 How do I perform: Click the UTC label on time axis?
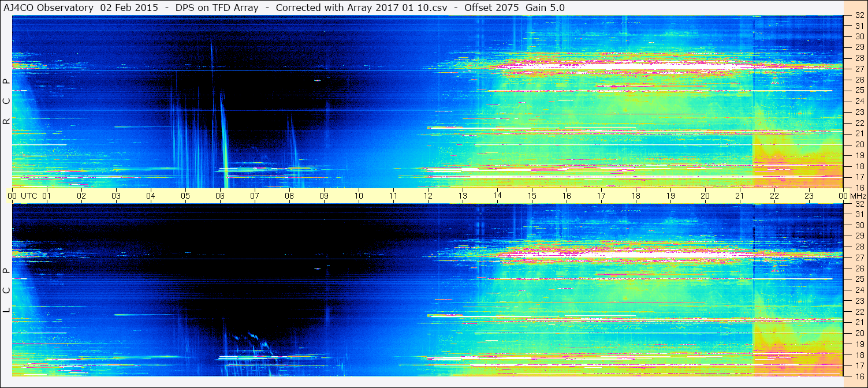[x=29, y=196]
